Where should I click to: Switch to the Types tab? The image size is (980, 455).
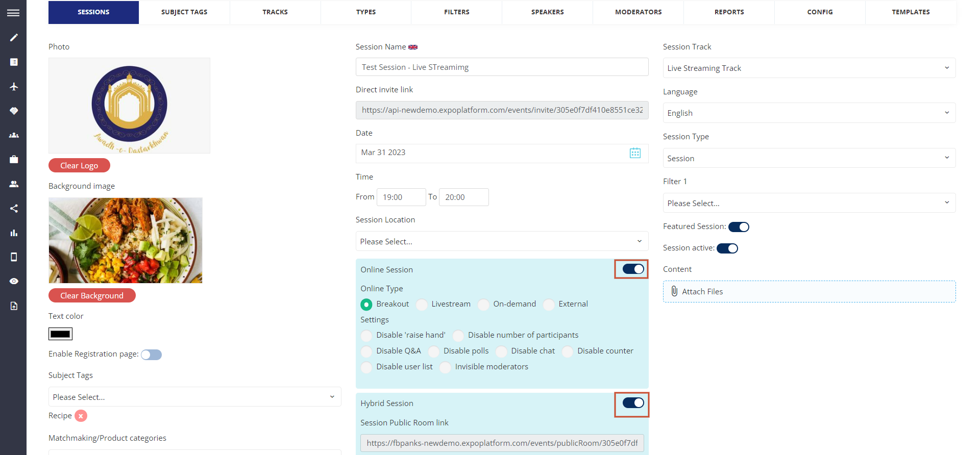[366, 12]
